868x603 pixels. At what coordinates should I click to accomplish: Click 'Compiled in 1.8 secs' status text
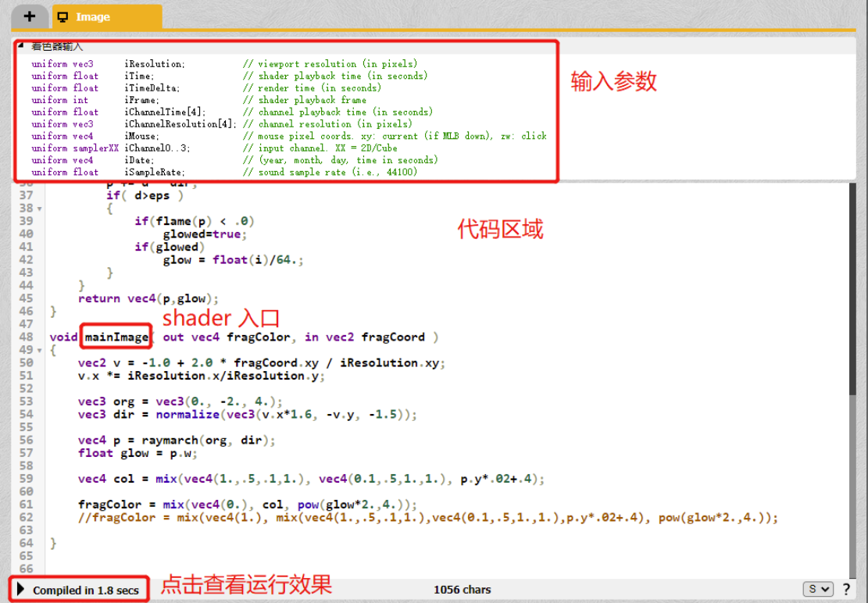pyautogui.click(x=86, y=591)
